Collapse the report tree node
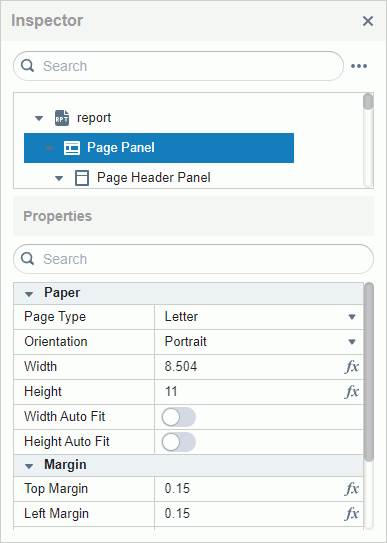This screenshot has height=543, width=387. [x=39, y=118]
